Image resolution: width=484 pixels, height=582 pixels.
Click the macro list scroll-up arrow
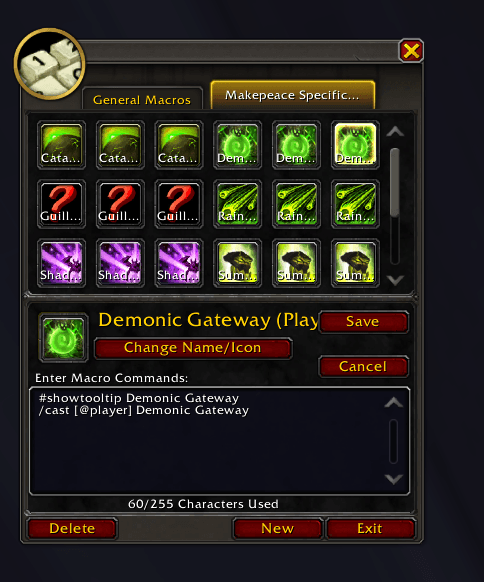pyautogui.click(x=395, y=131)
